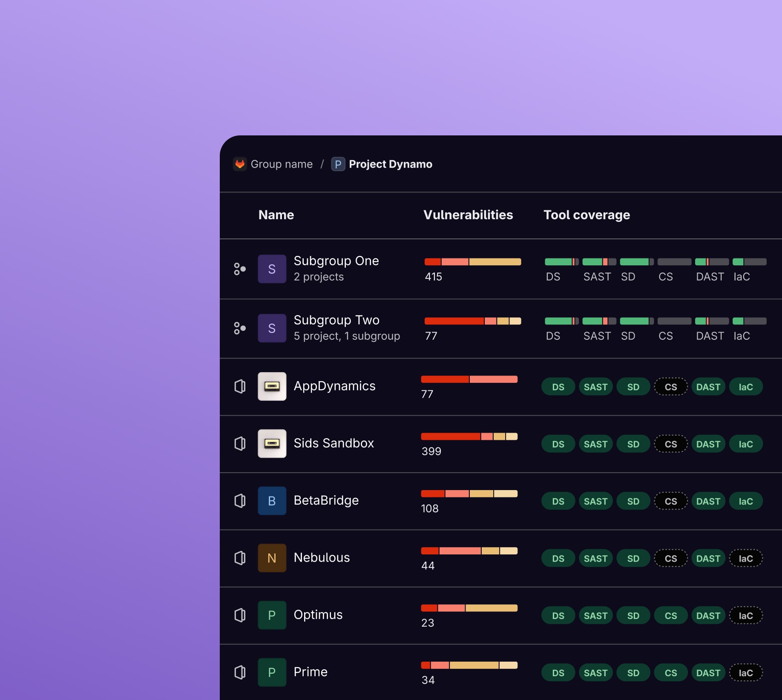Click the project icon beside BetaBridge
Image resolution: width=782 pixels, height=700 pixels.
tap(240, 501)
